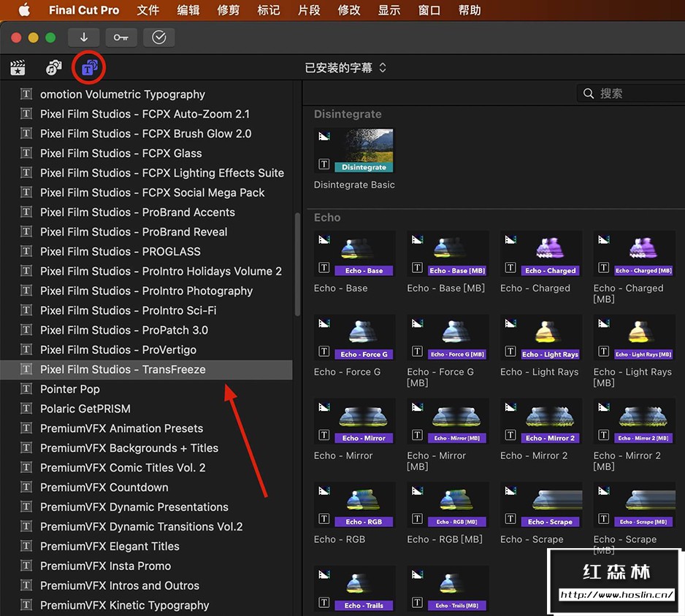
Task: Select the Echo - Base [MB] thumbnail
Action: [x=448, y=254]
